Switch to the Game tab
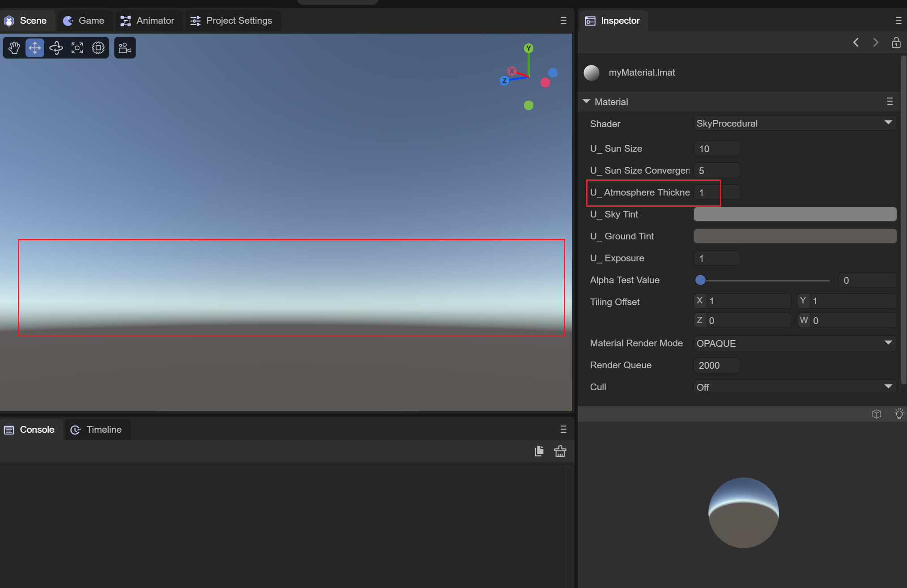907x588 pixels. pyautogui.click(x=84, y=21)
